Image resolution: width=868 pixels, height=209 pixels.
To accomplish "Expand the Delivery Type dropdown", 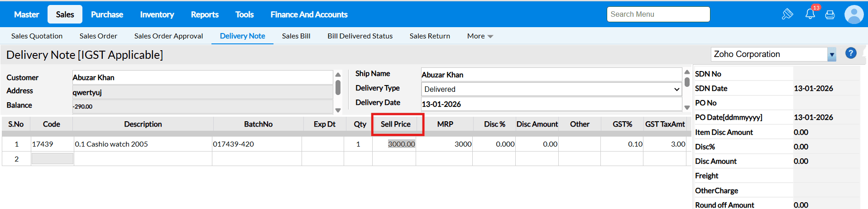I will [x=551, y=89].
